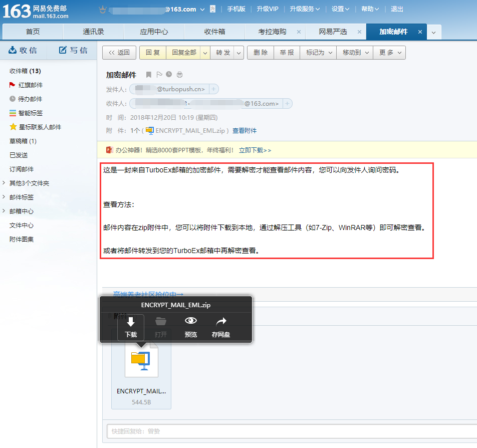
Task: Open starred contacts mail
Action: click(35, 127)
